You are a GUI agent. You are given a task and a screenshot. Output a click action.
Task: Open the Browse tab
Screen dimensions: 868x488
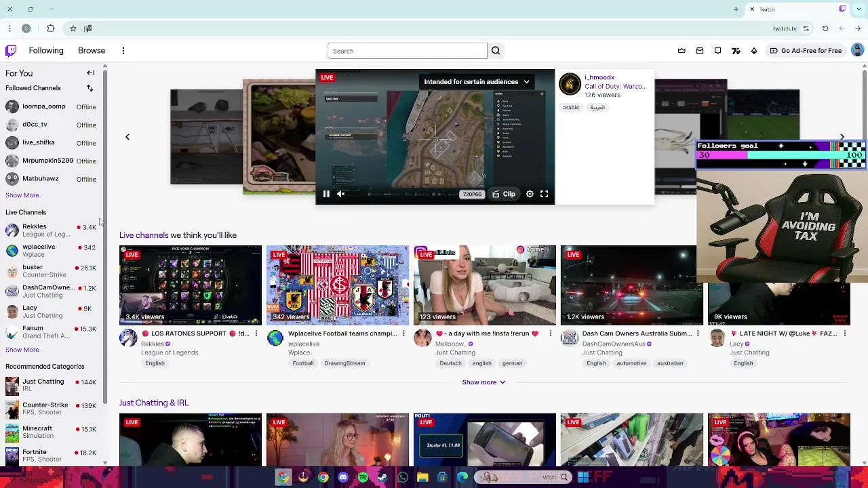click(92, 51)
